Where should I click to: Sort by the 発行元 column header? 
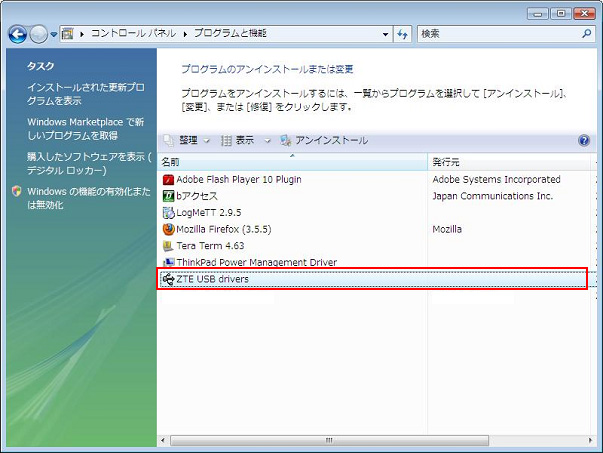pyautogui.click(x=509, y=162)
